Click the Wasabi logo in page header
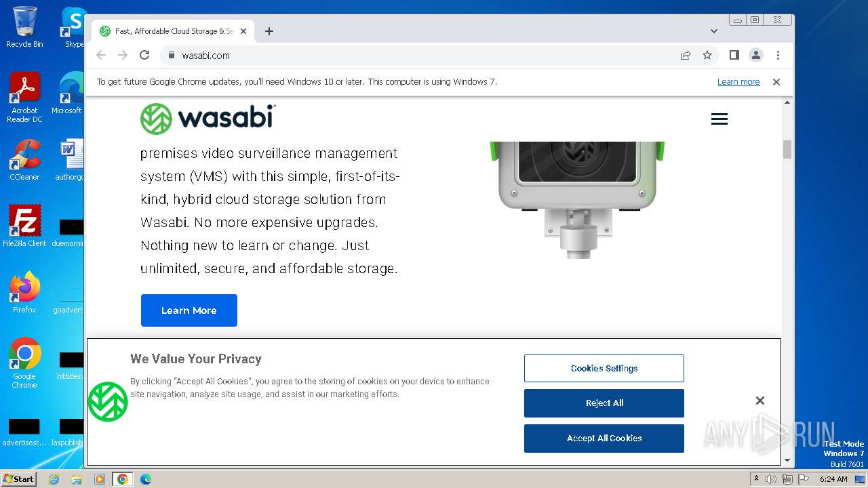Screen dimensions: 868x488 208,119
